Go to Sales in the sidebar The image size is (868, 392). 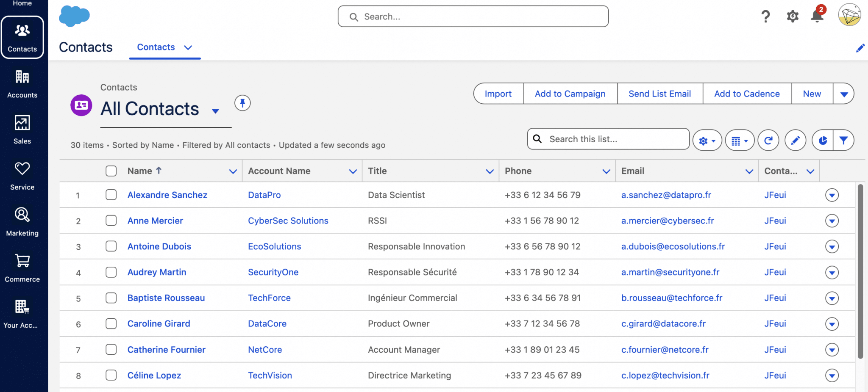[22, 130]
